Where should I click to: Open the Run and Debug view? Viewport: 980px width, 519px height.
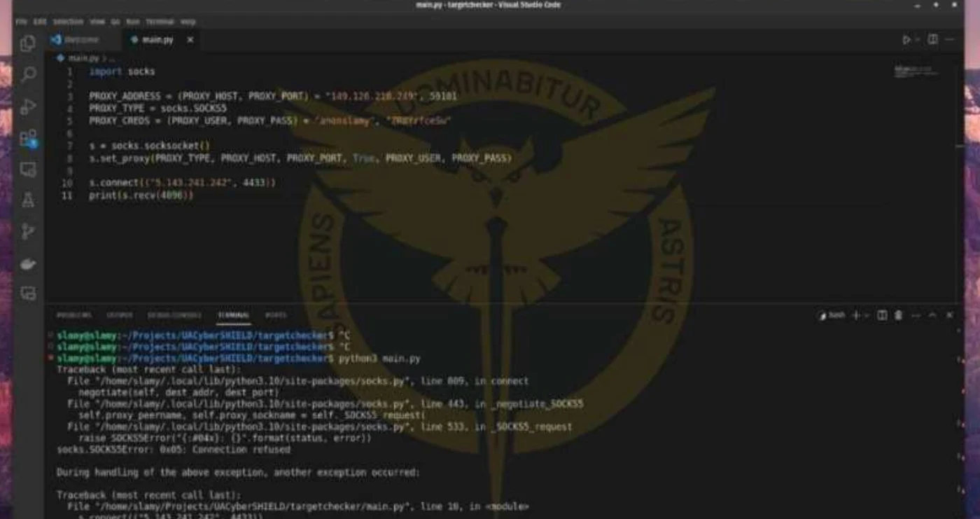28,106
